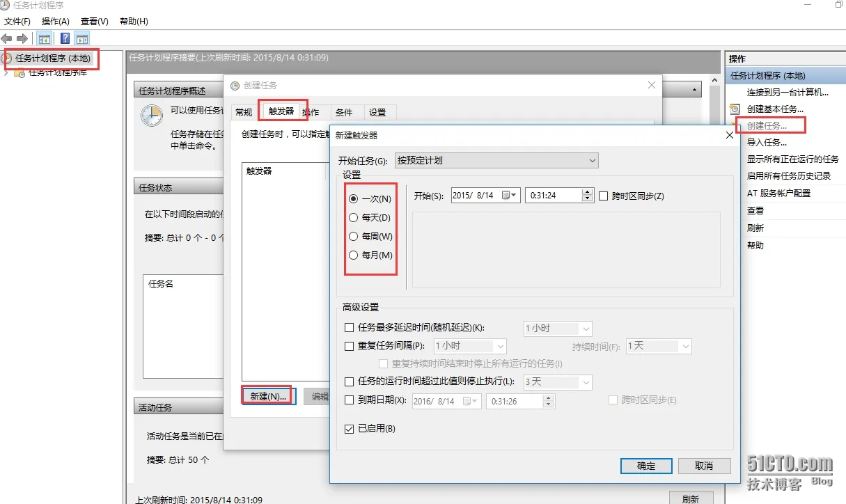This screenshot has width=846, height=504.
Task: Close the 新建触发器 dialog with X
Action: pos(730,135)
